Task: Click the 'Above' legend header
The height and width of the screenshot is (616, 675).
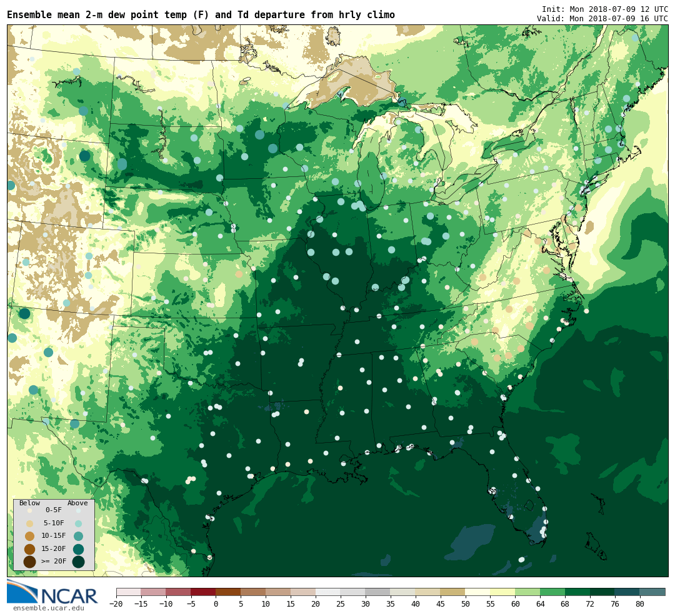Action: [x=77, y=503]
